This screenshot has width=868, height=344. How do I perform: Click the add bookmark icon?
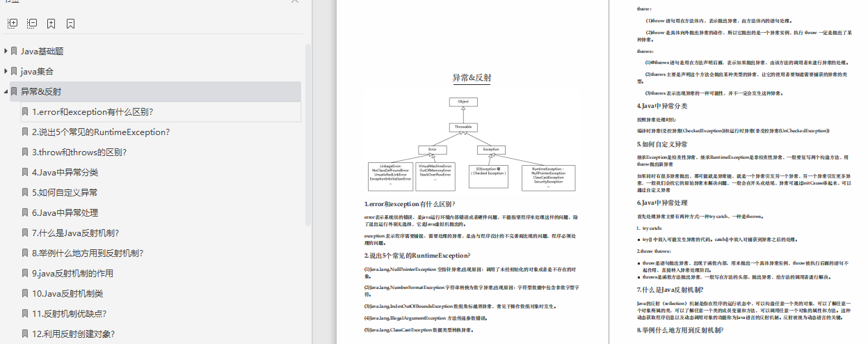(51, 23)
